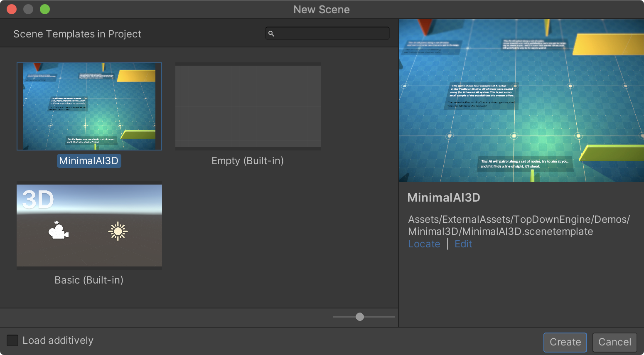Click the Scene Templates in Project heading
Image resolution: width=644 pixels, height=355 pixels.
pos(77,34)
